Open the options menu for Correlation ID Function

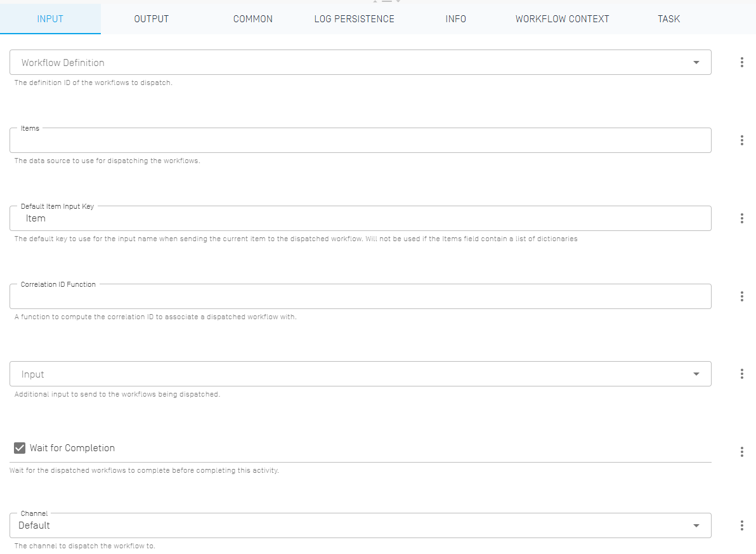click(742, 296)
